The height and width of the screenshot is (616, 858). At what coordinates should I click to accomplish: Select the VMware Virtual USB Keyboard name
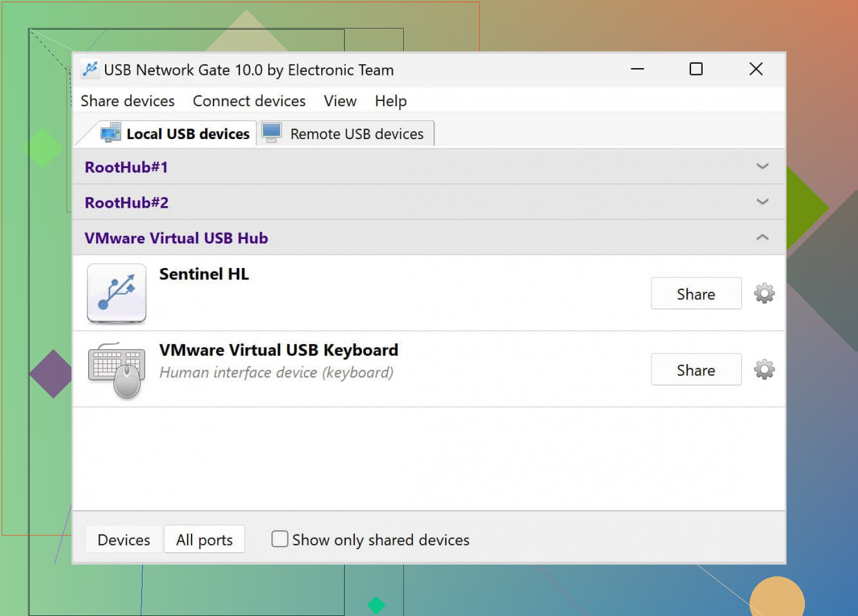(279, 350)
